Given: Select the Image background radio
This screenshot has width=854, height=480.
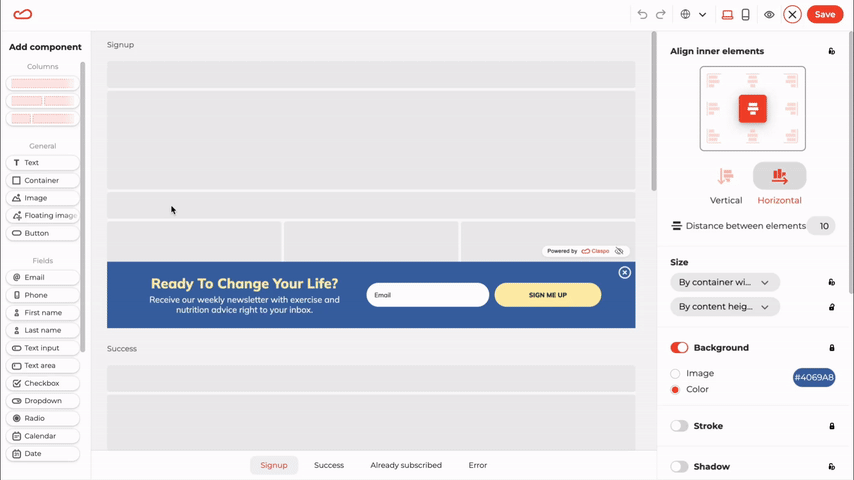Looking at the screenshot, I should coord(675,374).
